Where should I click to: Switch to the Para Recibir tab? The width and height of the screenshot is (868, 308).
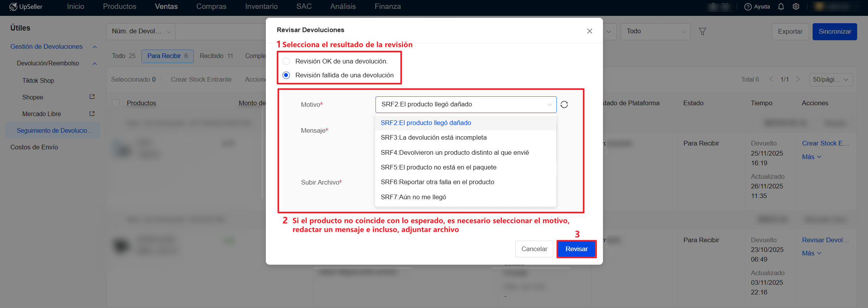pyautogui.click(x=167, y=56)
